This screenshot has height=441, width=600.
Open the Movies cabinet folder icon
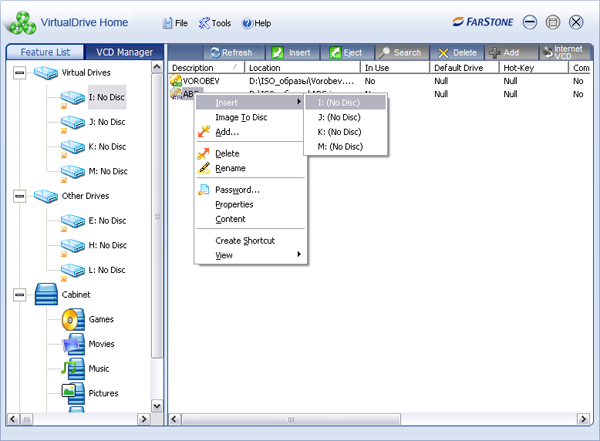(x=73, y=344)
